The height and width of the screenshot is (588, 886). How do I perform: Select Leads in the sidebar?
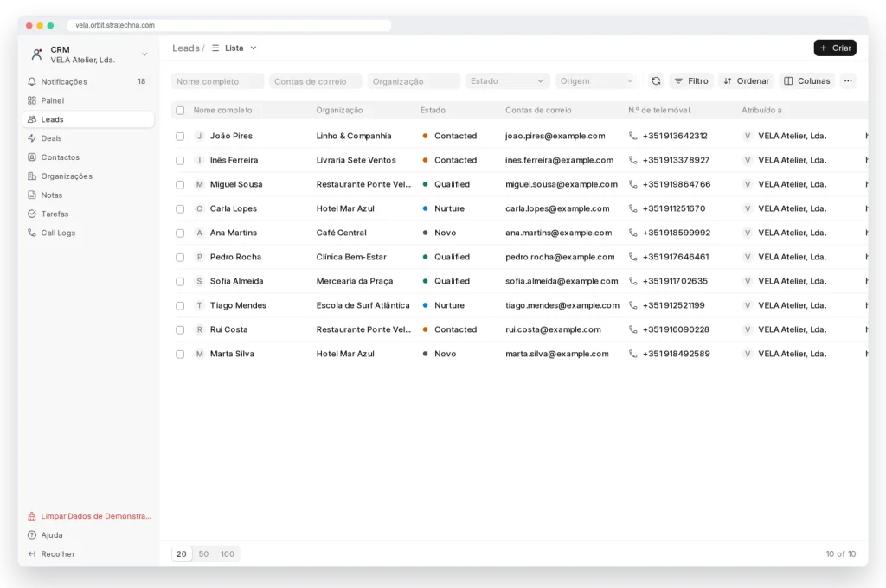pyautogui.click(x=87, y=119)
